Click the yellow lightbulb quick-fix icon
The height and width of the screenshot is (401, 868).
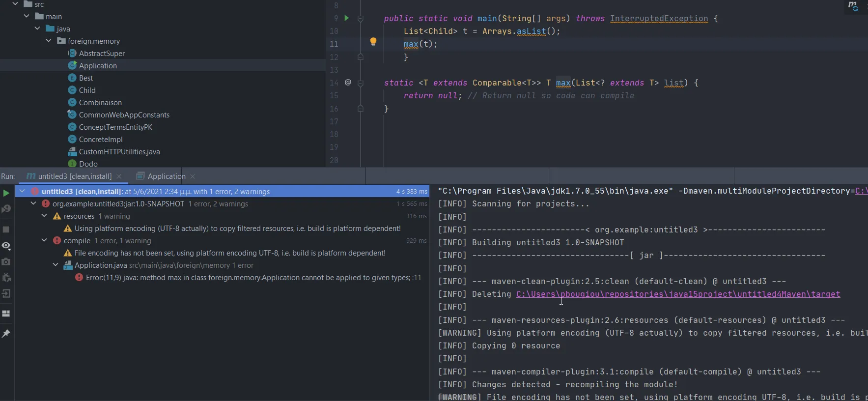point(373,42)
